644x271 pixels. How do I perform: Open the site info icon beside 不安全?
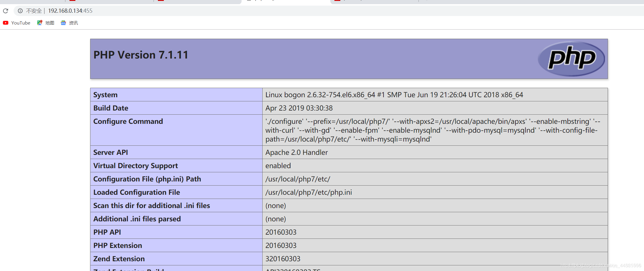coord(20,11)
